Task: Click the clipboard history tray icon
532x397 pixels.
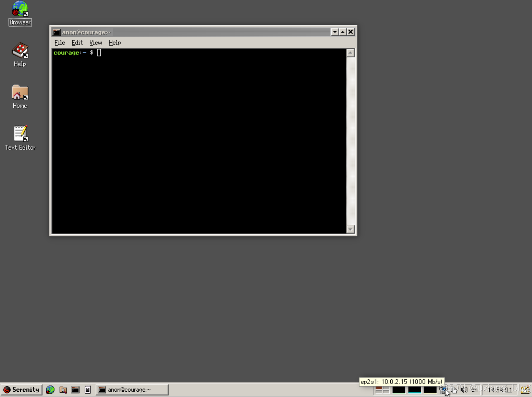Action: tap(455, 390)
